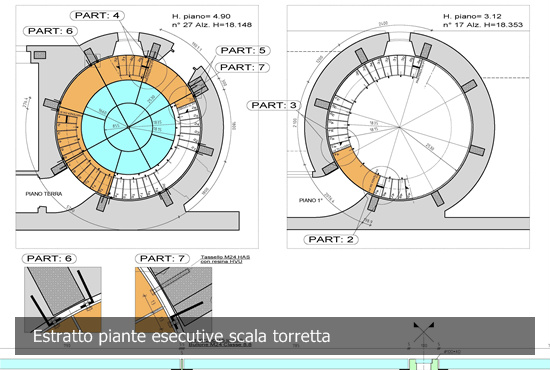Click the 'Tassello M24 HAS' underlined note
The width and height of the screenshot is (550, 370).
point(225,257)
